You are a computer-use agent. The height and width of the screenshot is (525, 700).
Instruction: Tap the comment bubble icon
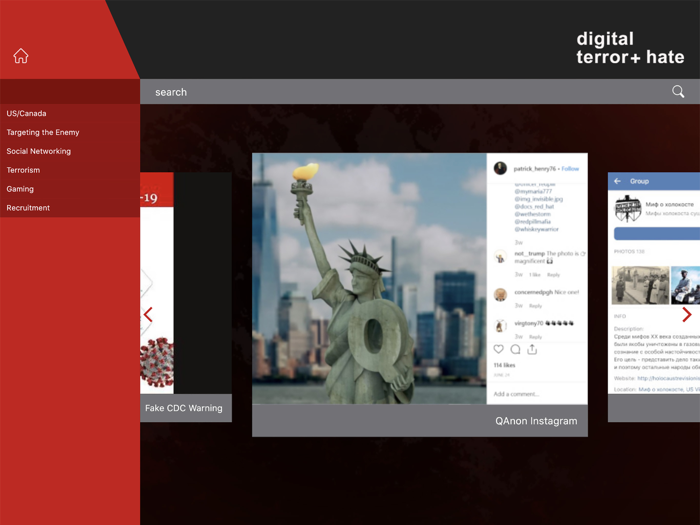pos(515,349)
